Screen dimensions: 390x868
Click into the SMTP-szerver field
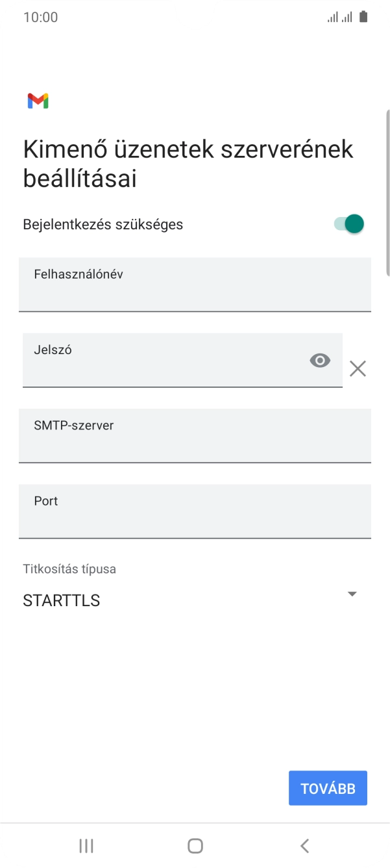click(x=195, y=436)
